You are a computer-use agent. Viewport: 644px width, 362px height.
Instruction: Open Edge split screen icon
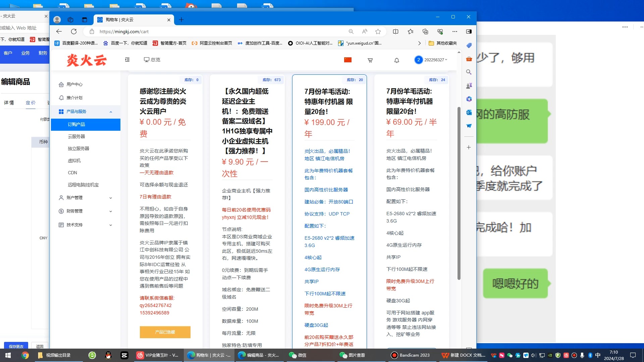pyautogui.click(x=396, y=32)
